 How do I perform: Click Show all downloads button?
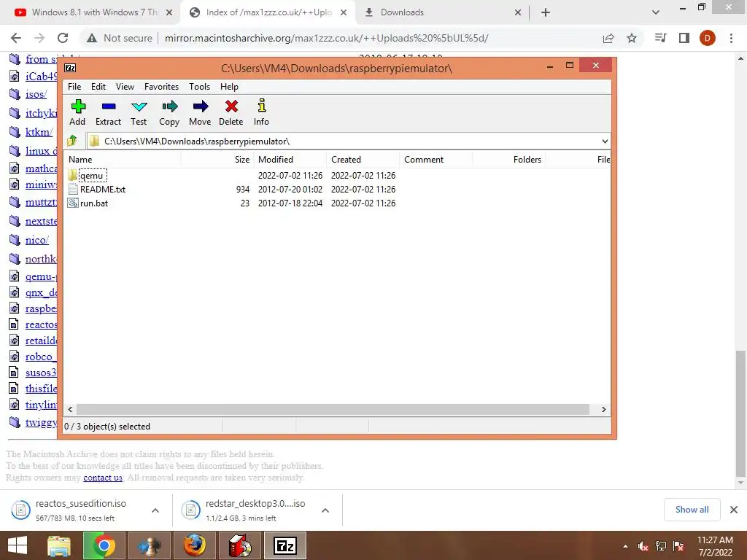tap(692, 510)
